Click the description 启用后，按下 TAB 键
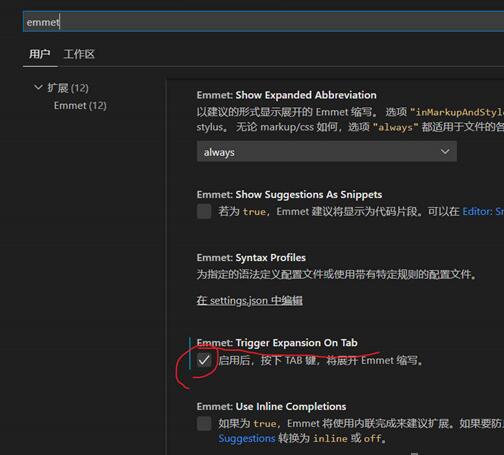Image resolution: width=504 pixels, height=455 pixels. 320,360
